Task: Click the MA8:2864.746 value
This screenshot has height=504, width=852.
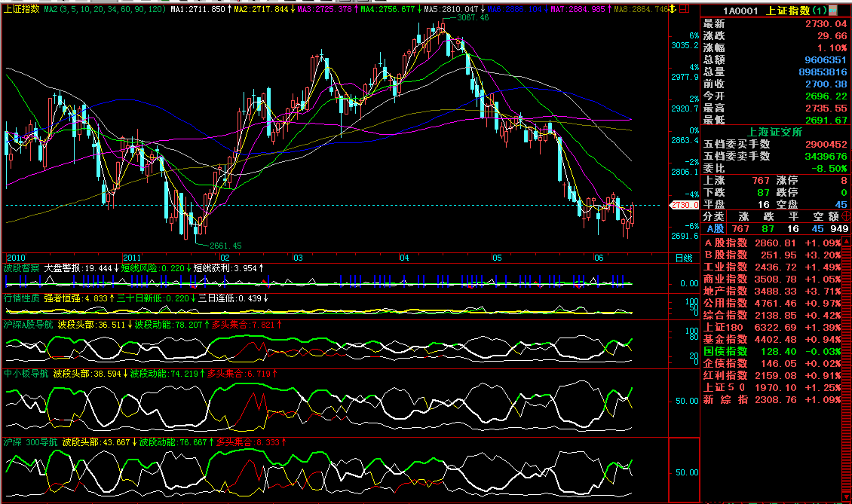Action: tap(641, 9)
